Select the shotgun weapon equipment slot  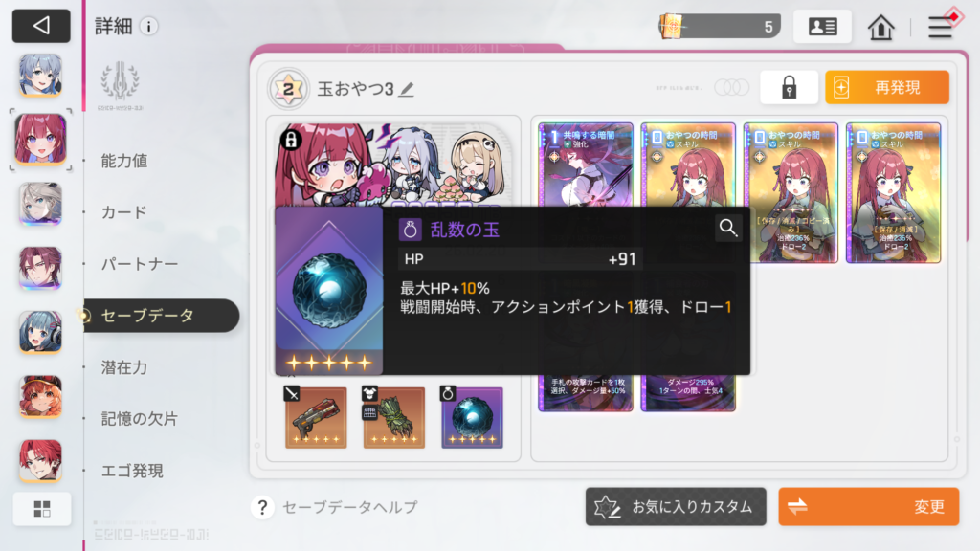(x=316, y=417)
